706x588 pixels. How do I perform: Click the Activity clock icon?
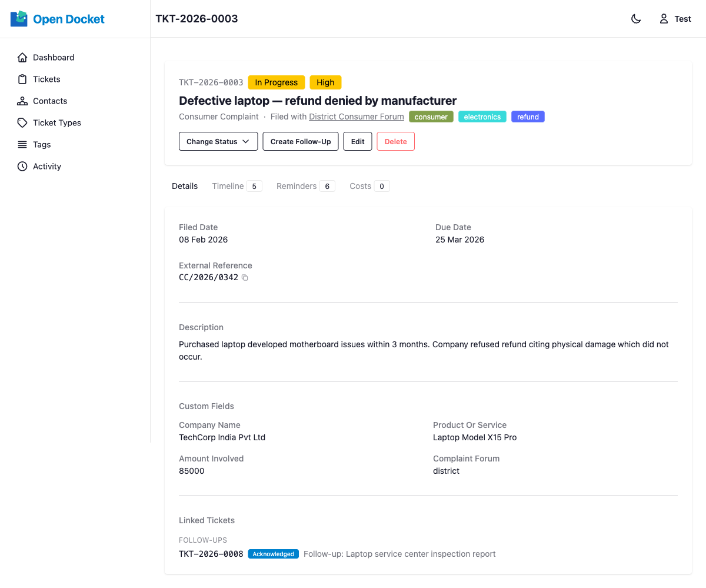(22, 167)
